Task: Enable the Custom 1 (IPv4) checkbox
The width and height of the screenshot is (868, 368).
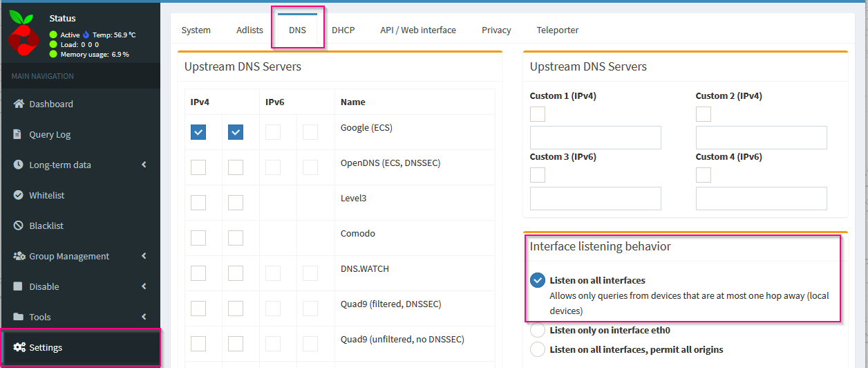Action: (x=538, y=114)
